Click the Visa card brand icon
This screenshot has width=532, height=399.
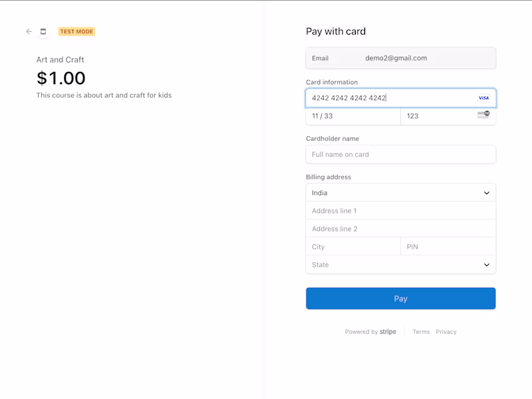483,98
